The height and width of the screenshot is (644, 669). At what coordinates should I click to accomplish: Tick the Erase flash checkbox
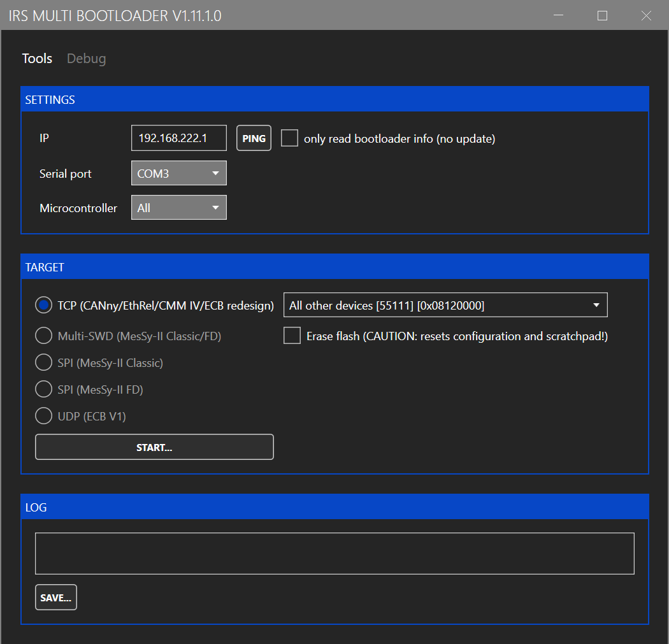click(x=292, y=336)
